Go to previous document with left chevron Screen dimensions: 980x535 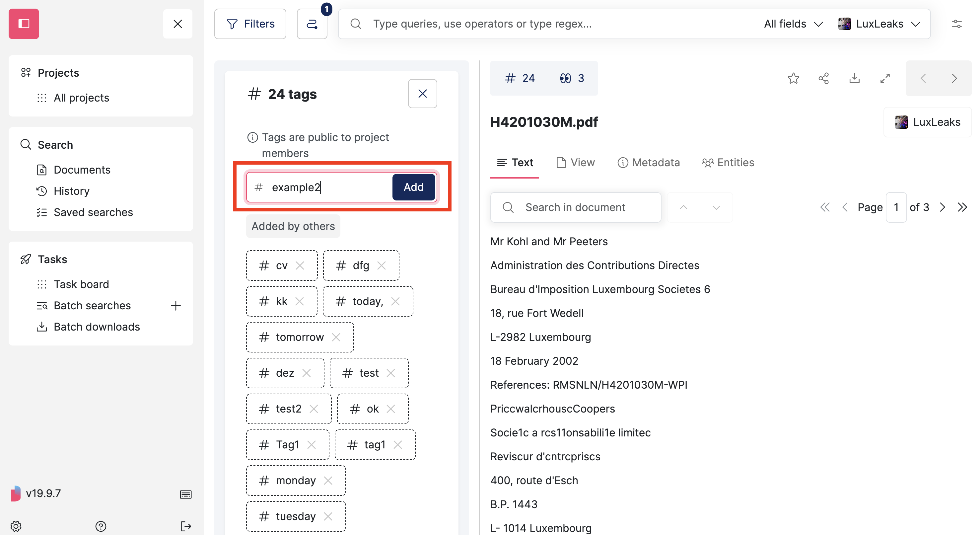tap(923, 78)
